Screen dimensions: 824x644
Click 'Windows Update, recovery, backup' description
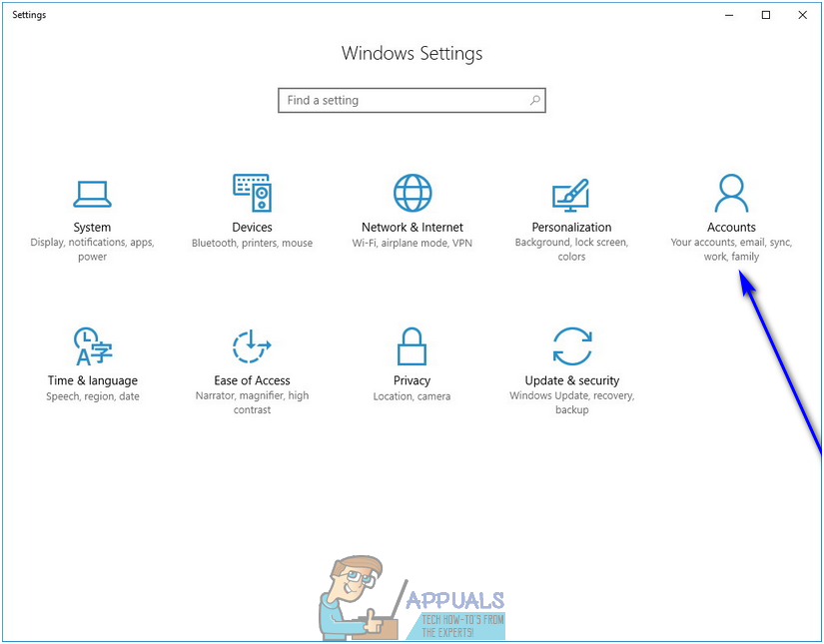coord(571,403)
